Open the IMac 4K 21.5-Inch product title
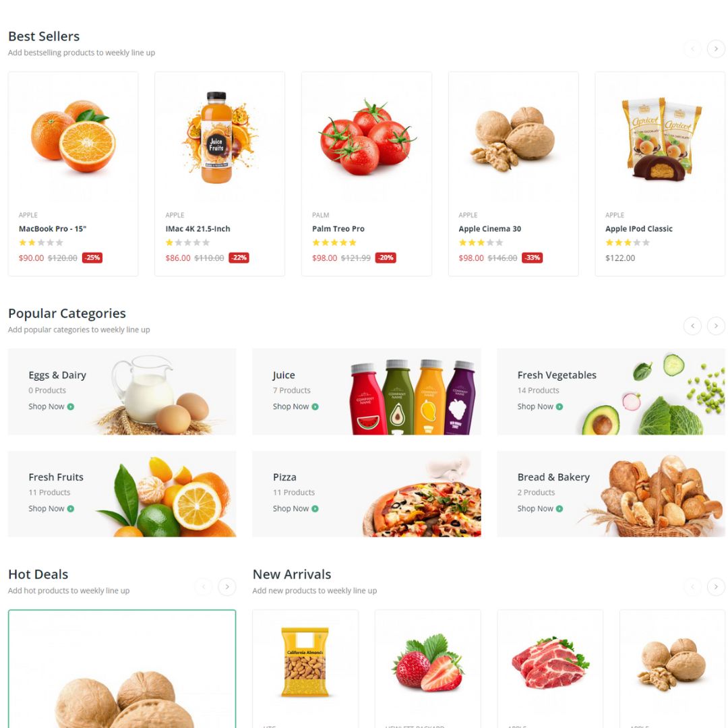Image resolution: width=728 pixels, height=728 pixels. pyautogui.click(x=198, y=229)
